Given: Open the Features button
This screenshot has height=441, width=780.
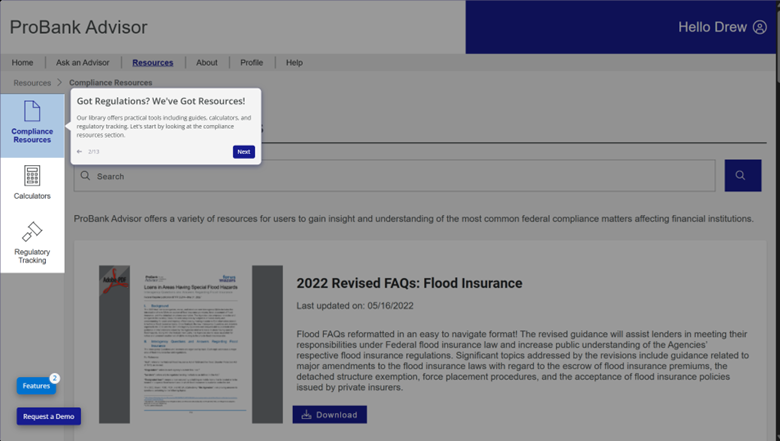Looking at the screenshot, I should tap(36, 386).
